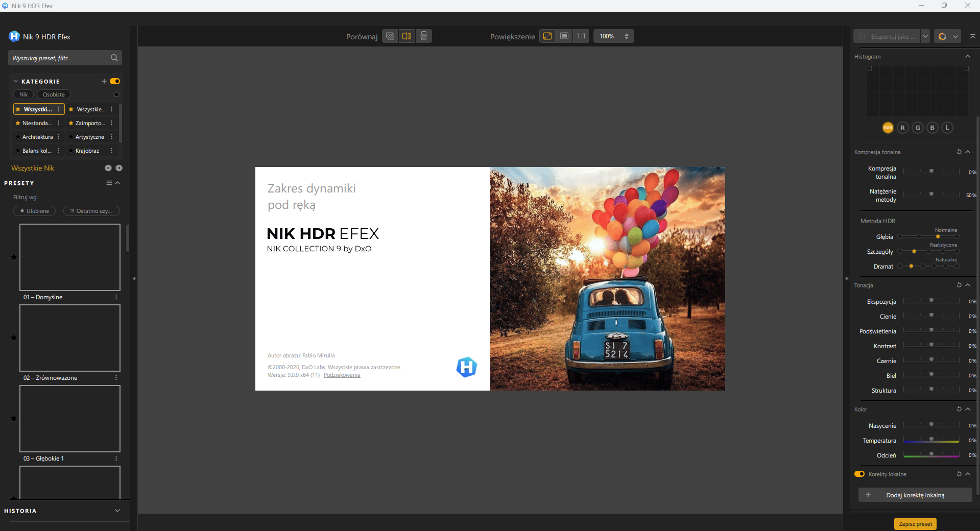The height and width of the screenshot is (531, 980).
Task: Collapse all right panels with top arrow icon
Action: coord(973,36)
